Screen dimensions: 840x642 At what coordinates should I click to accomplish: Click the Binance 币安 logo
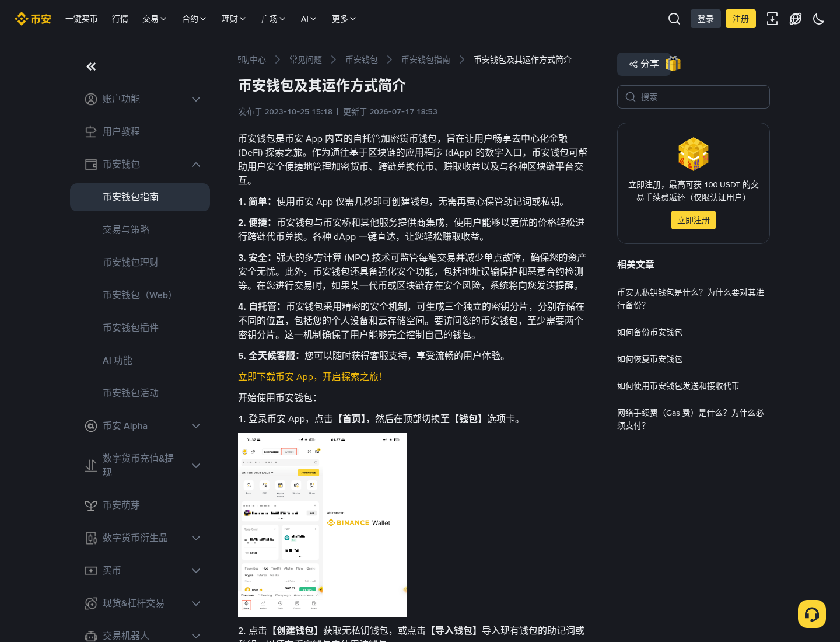[x=33, y=19]
